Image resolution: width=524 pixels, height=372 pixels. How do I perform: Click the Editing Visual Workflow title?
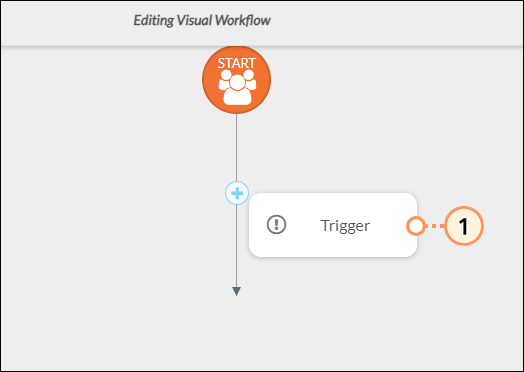pos(202,20)
